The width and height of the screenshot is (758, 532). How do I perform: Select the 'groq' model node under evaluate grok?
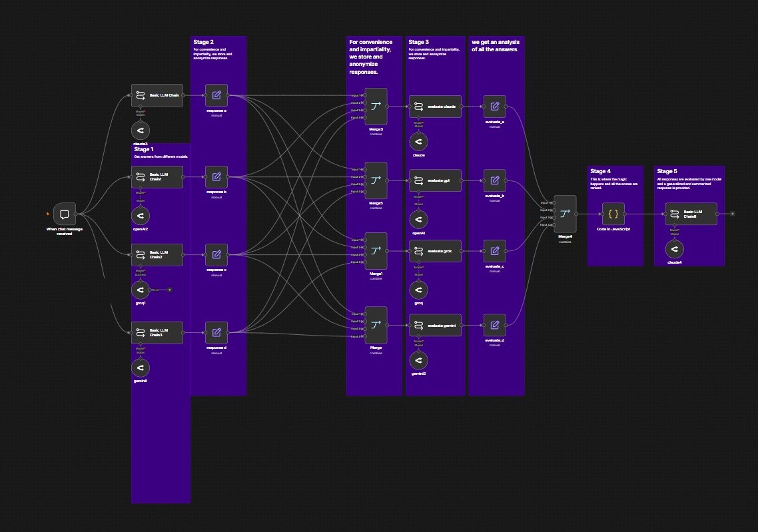tap(419, 290)
